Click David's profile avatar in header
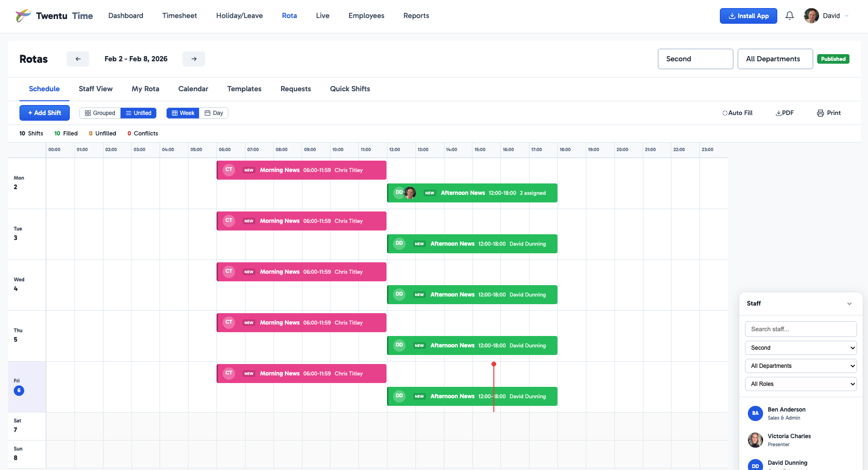 811,16
